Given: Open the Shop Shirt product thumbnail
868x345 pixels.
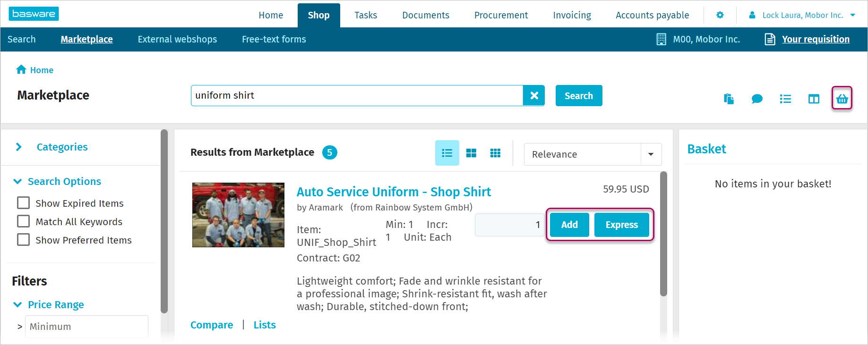Looking at the screenshot, I should pyautogui.click(x=238, y=215).
